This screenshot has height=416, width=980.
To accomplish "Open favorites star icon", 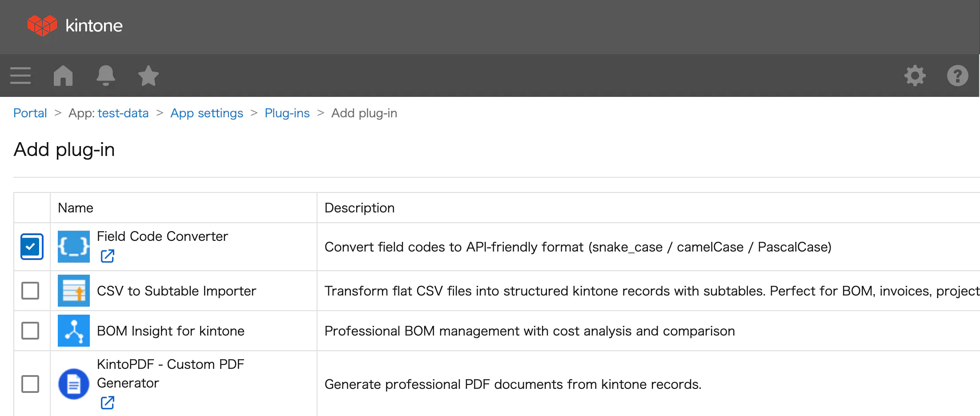I will point(148,76).
